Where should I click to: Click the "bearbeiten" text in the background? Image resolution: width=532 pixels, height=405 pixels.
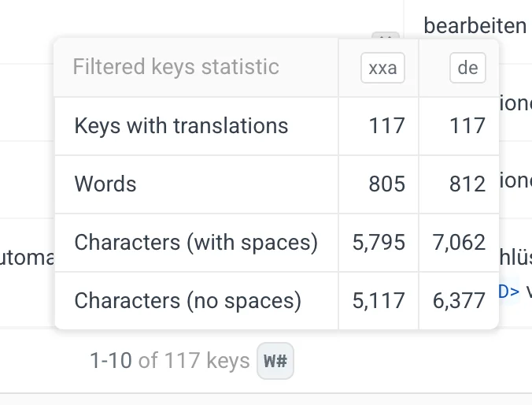tap(475, 25)
